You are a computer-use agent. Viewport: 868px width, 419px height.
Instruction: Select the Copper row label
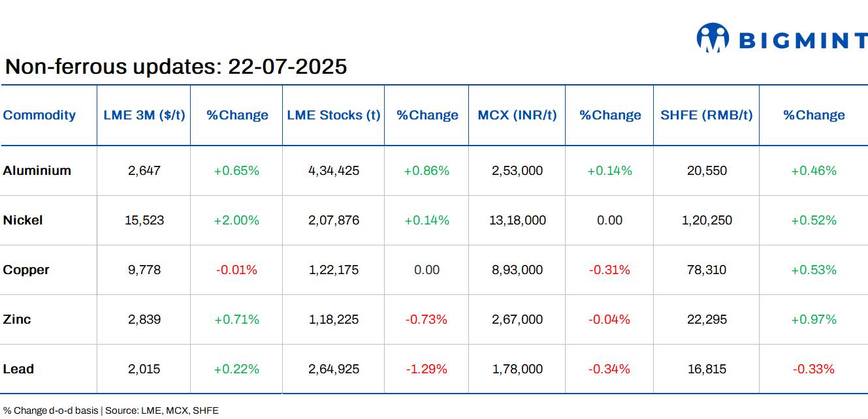(x=26, y=270)
